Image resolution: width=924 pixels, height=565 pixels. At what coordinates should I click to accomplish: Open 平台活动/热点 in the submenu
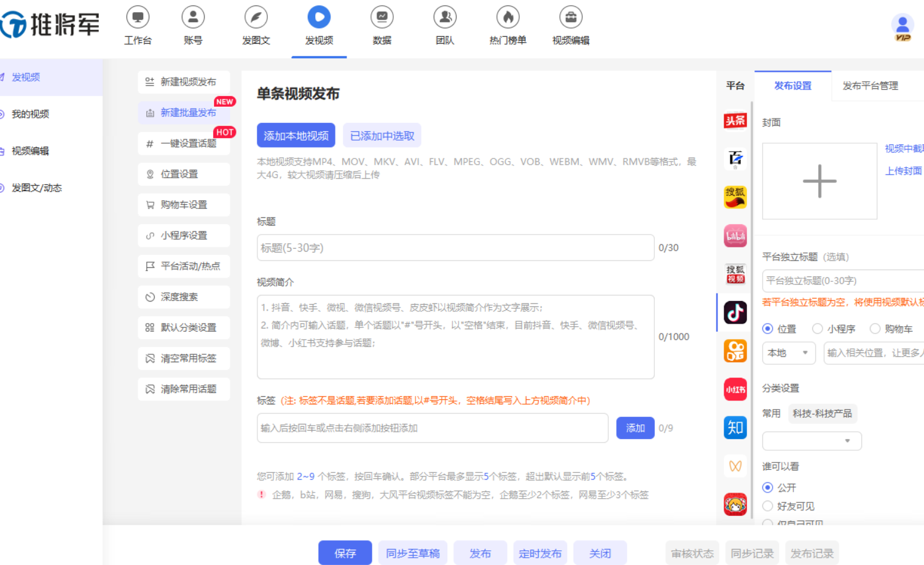click(184, 266)
